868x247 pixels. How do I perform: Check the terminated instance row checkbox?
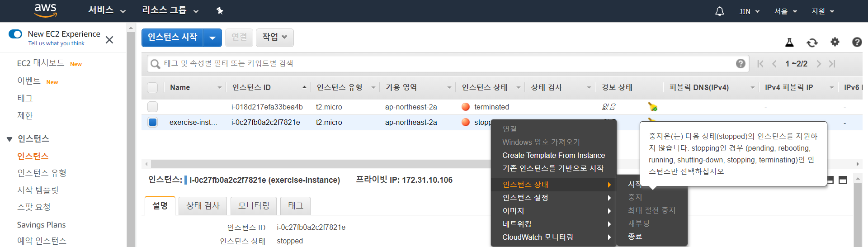coord(153,107)
